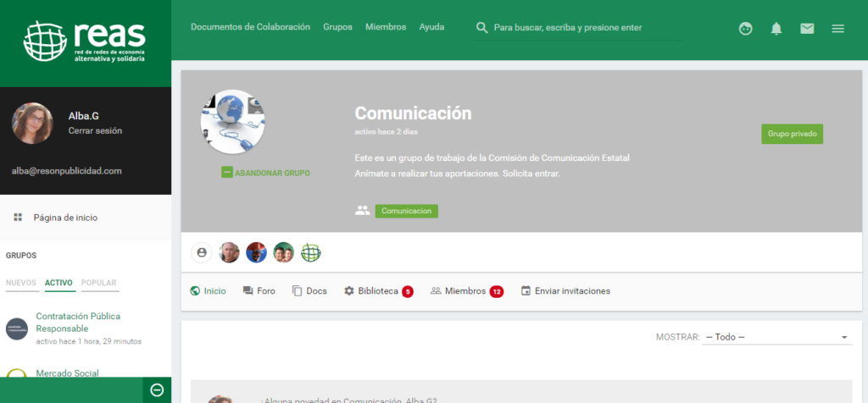Open the messages envelope icon
The image size is (868, 403).
coord(807,29)
